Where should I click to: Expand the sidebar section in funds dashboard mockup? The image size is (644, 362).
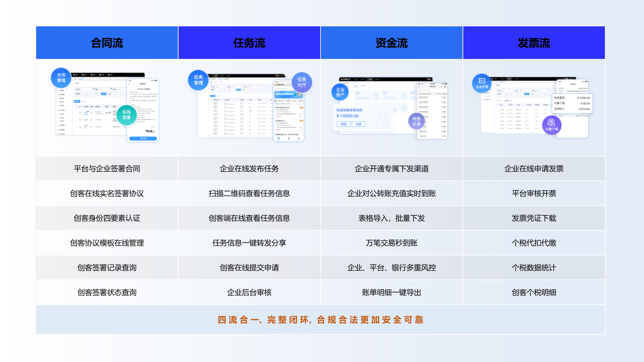click(346, 83)
